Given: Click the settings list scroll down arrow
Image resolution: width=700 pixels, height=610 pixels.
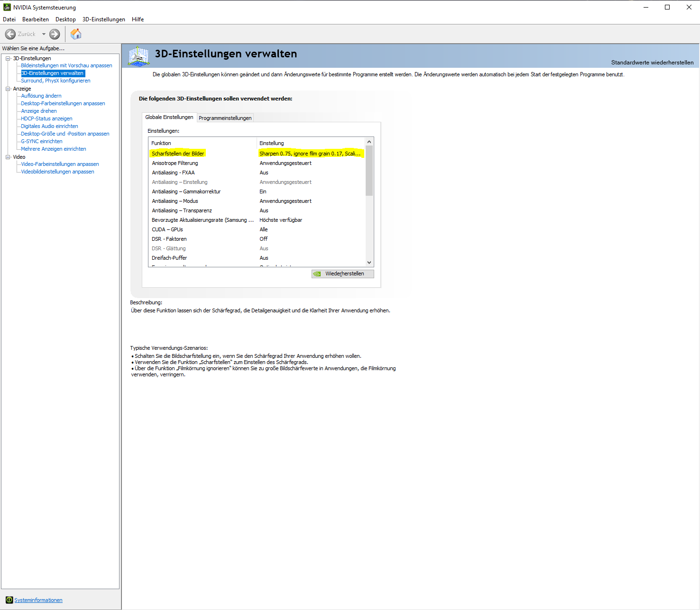Looking at the screenshot, I should [x=369, y=263].
